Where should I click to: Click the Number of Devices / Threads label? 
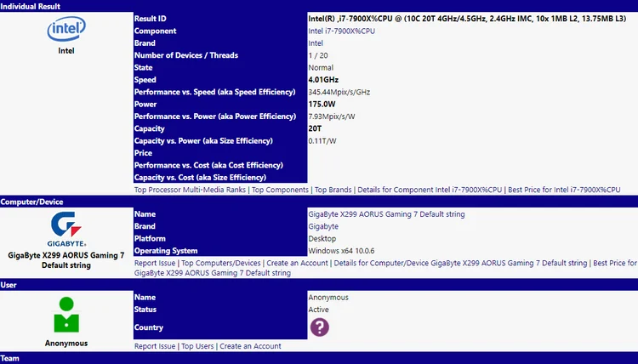(x=186, y=55)
